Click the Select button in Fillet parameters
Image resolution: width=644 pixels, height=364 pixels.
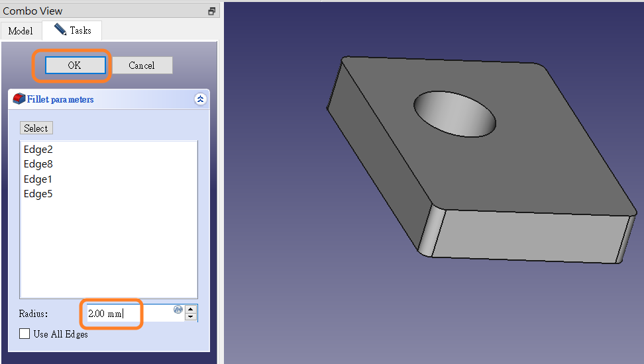(x=36, y=128)
